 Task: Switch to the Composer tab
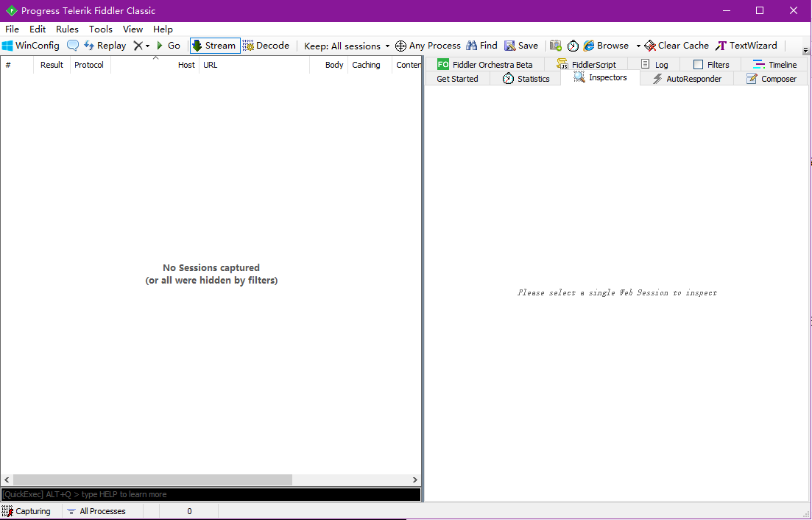771,79
